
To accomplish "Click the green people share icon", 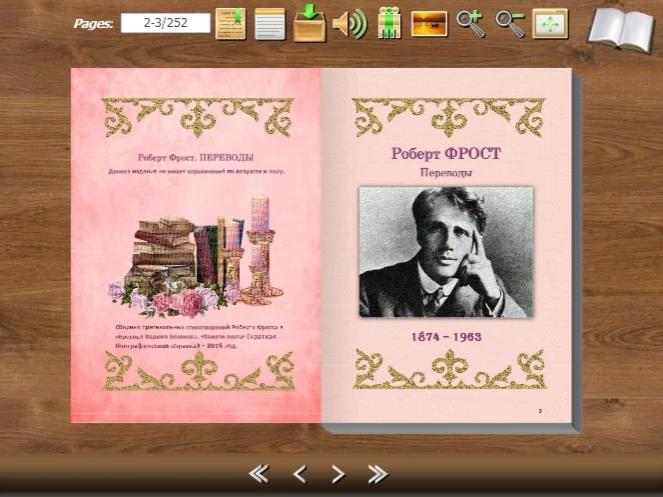I will pos(389,22).
